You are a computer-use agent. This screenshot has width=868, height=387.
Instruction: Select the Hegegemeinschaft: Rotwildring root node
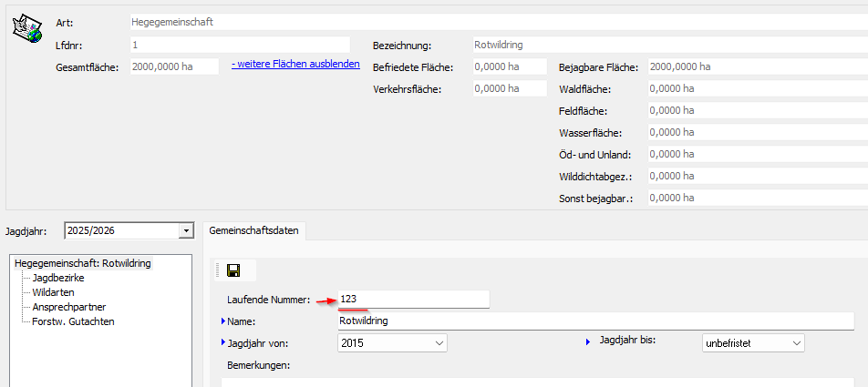point(83,263)
